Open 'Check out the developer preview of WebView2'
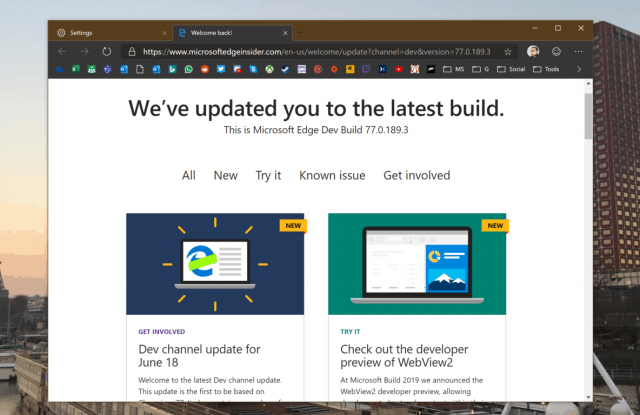 point(404,356)
